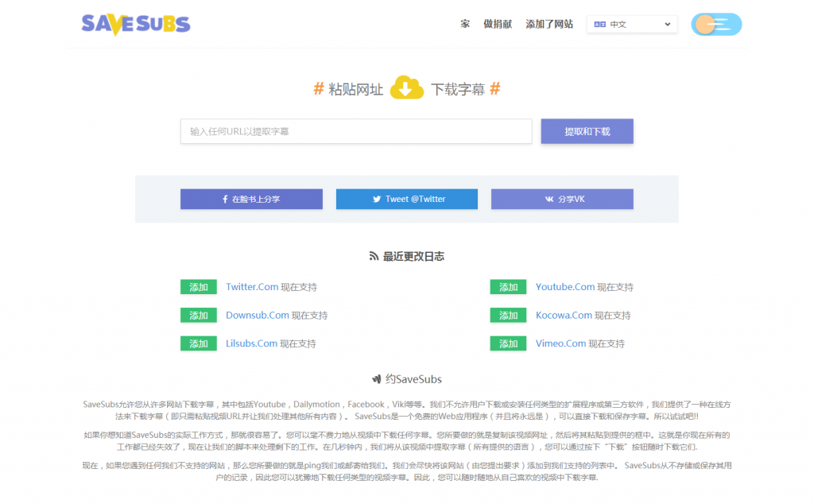This screenshot has height=504, width=814.
Task: Click the 分享VK share button
Action: click(x=562, y=199)
